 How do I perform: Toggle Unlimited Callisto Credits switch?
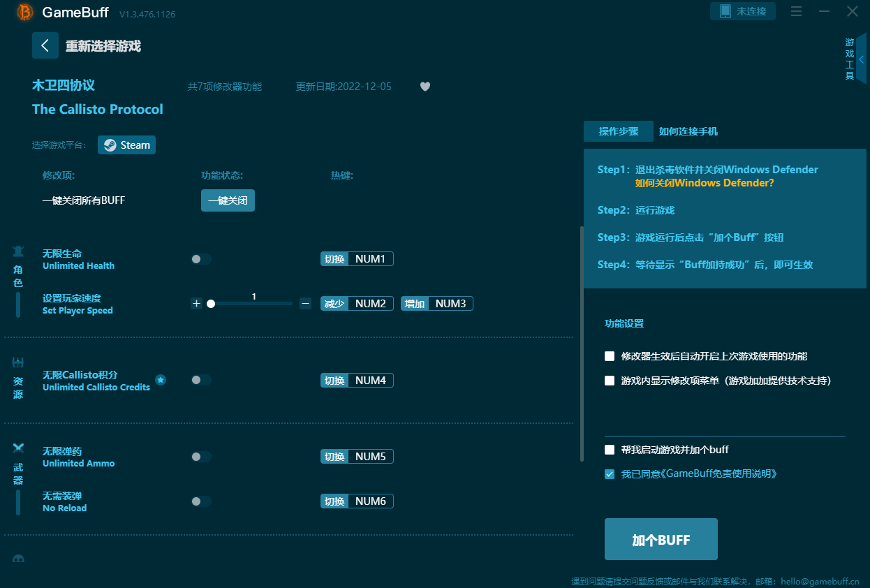201,380
